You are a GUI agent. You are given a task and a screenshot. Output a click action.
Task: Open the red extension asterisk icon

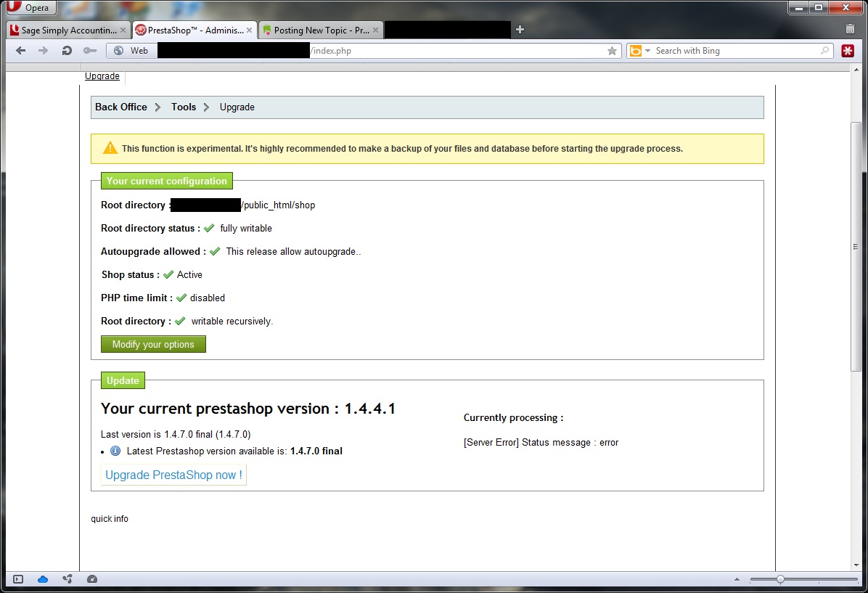(848, 51)
